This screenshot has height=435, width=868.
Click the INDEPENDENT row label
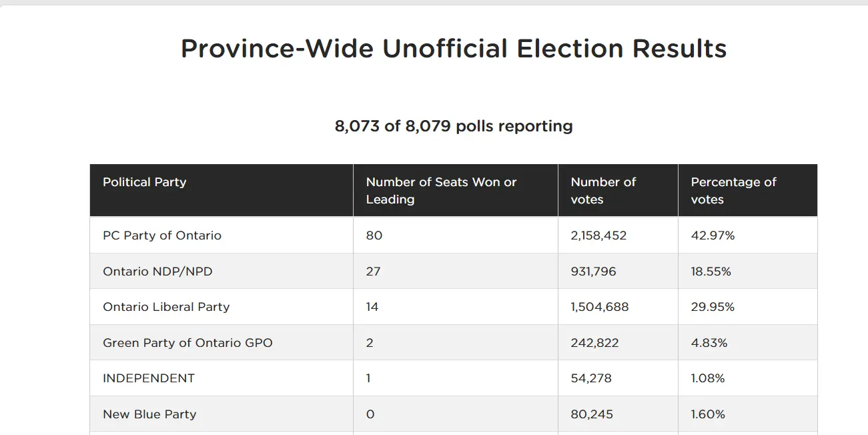point(149,378)
